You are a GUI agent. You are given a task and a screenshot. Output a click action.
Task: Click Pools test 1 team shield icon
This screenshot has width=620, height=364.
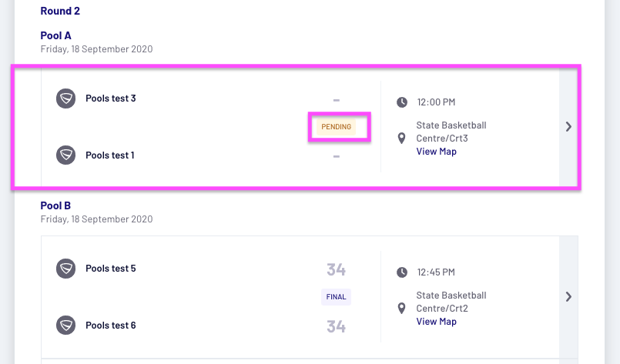pos(66,155)
